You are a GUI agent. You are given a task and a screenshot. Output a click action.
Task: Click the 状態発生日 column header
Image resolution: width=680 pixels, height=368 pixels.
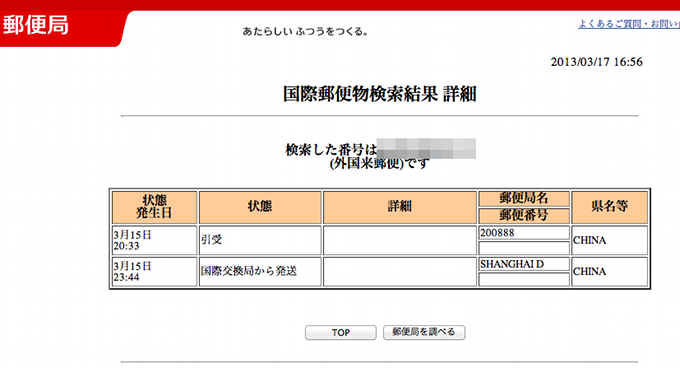(x=154, y=207)
